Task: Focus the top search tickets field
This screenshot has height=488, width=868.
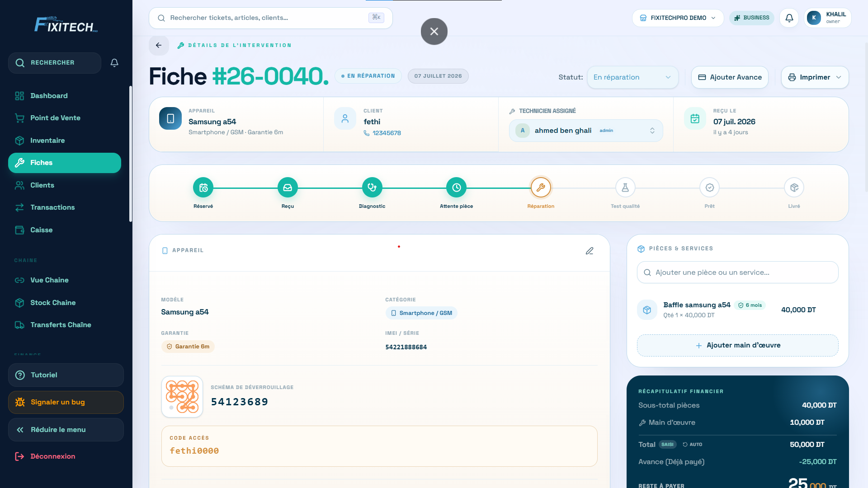Action: coord(271,18)
